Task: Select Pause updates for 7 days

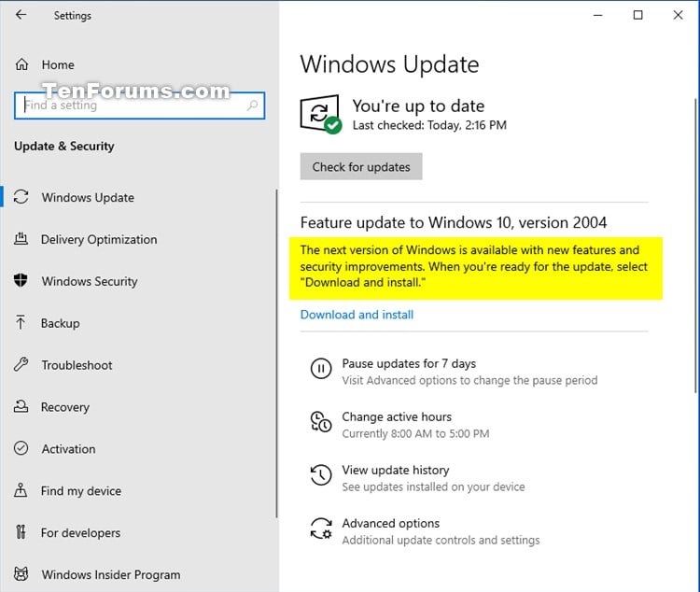Action: pos(409,363)
